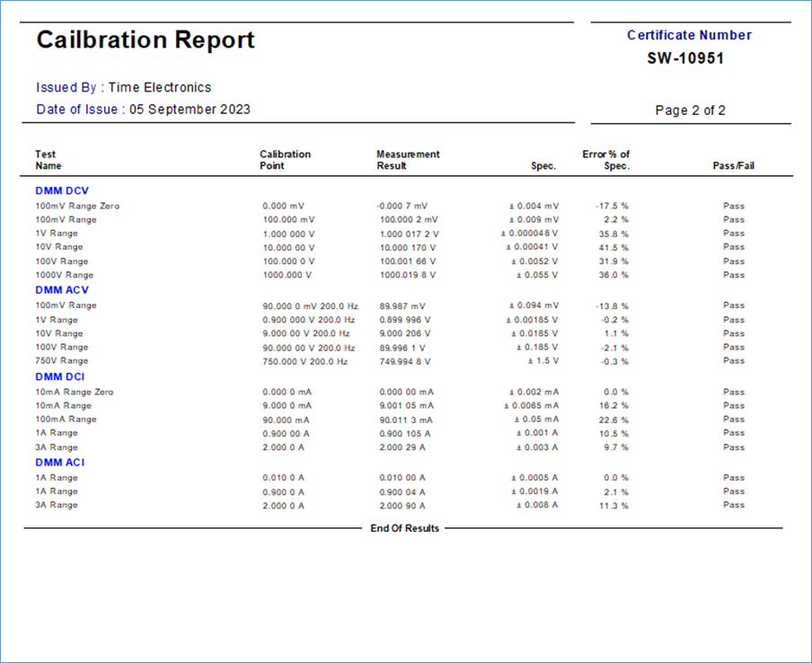Click the Pass/Fail column header
Image resolution: width=812 pixels, height=663 pixels.
733,166
